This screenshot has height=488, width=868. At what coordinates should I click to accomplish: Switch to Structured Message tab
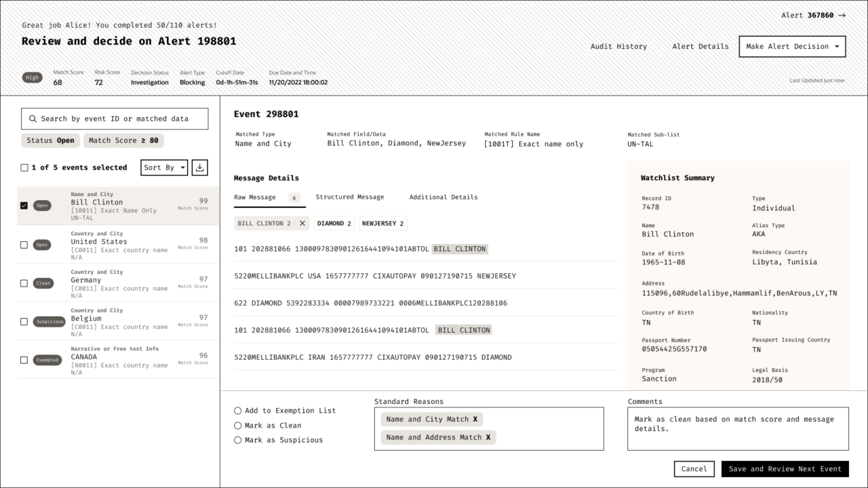tap(350, 197)
